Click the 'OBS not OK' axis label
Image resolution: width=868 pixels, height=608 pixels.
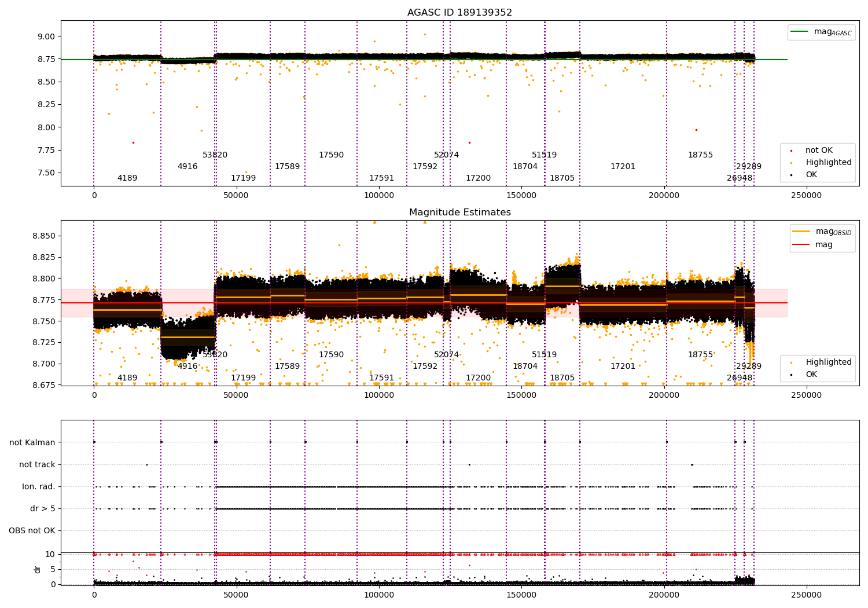32,531
